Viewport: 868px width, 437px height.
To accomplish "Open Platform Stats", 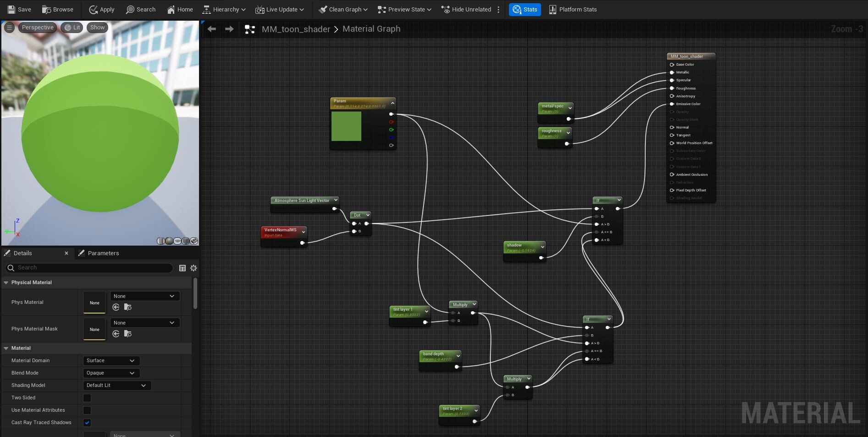I will tap(573, 9).
